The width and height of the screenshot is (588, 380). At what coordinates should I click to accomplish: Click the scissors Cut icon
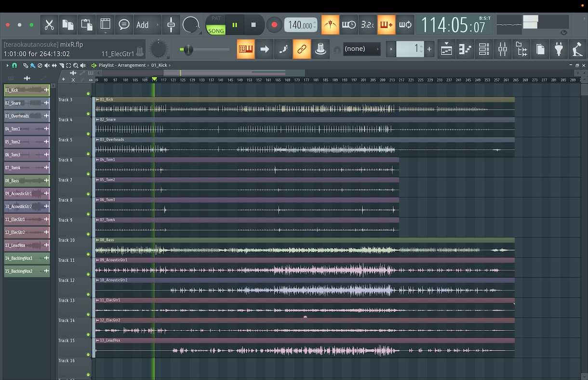point(49,25)
